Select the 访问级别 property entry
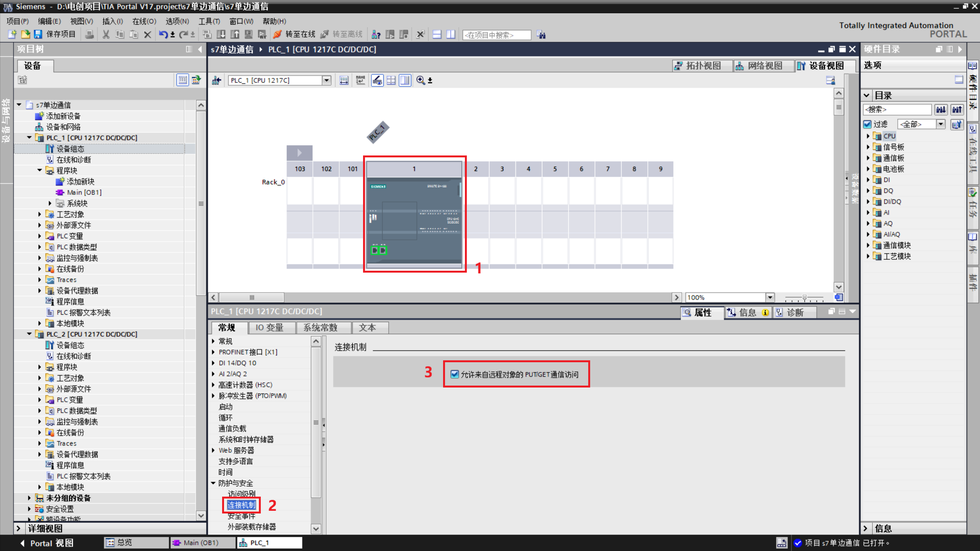 [241, 494]
